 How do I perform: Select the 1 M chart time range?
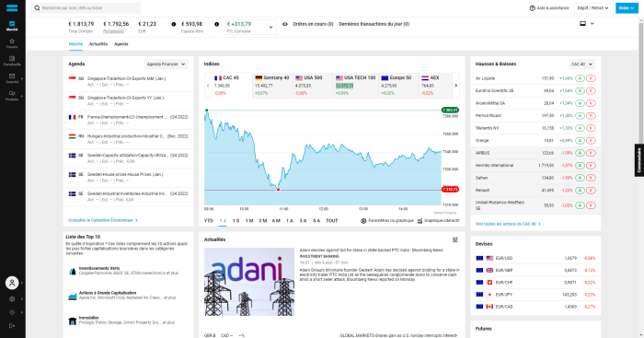[249, 221]
